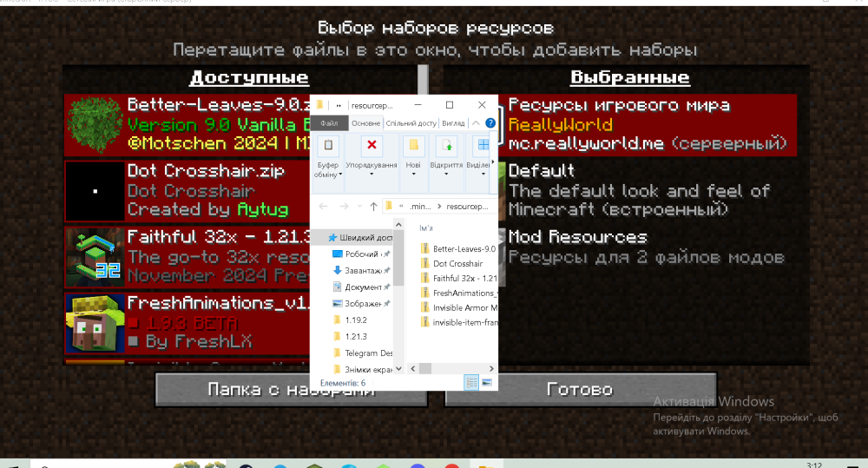
Task: Click the invisible-item-frame zip file icon
Action: point(424,322)
